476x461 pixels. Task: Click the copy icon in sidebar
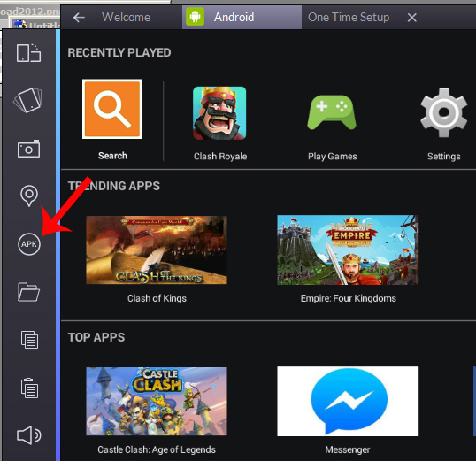tap(29, 340)
